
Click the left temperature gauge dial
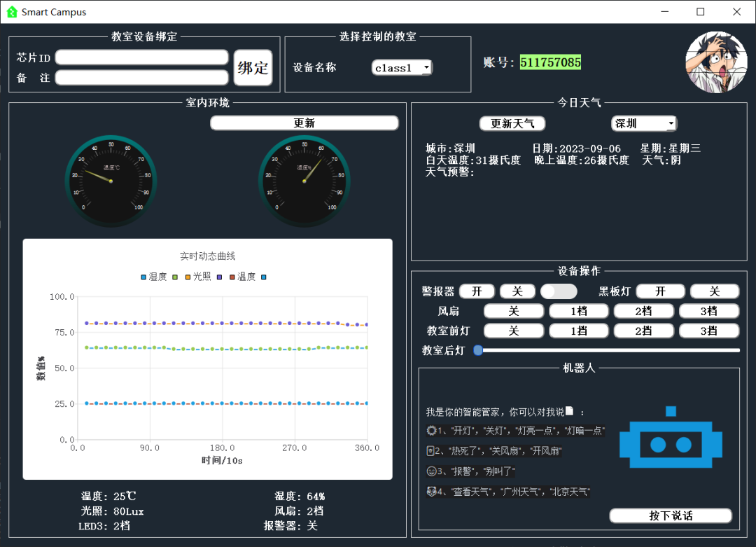click(111, 180)
